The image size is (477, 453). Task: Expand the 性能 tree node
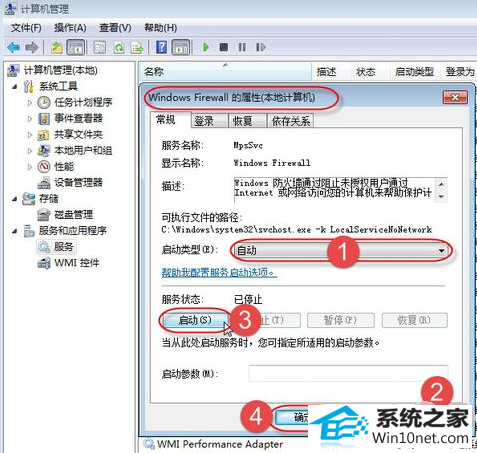tap(30, 167)
